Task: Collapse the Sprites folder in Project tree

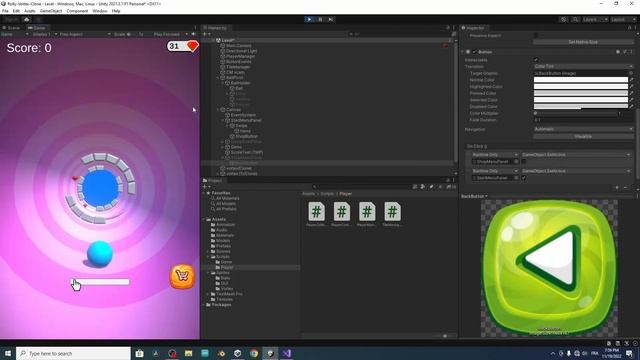Action: [208, 273]
